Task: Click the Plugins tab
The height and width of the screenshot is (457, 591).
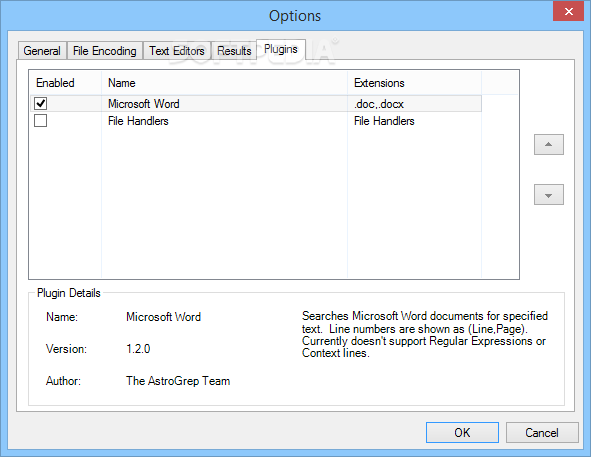Action: pyautogui.click(x=281, y=49)
